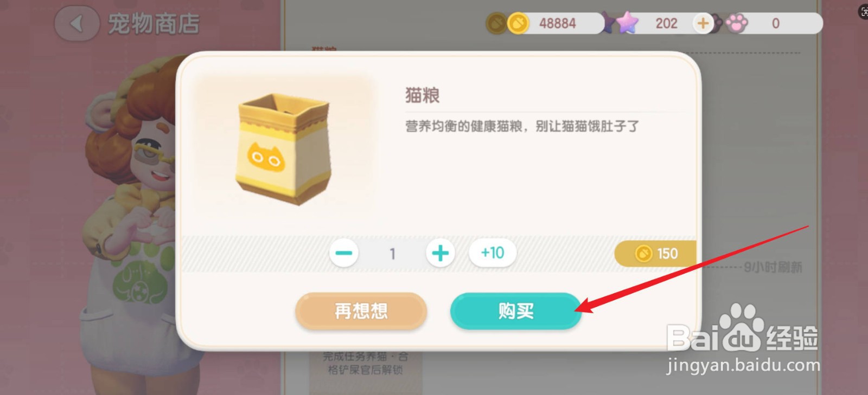The width and height of the screenshot is (868, 395).
Task: Click the 猫粮 item name heading
Action: [x=423, y=95]
